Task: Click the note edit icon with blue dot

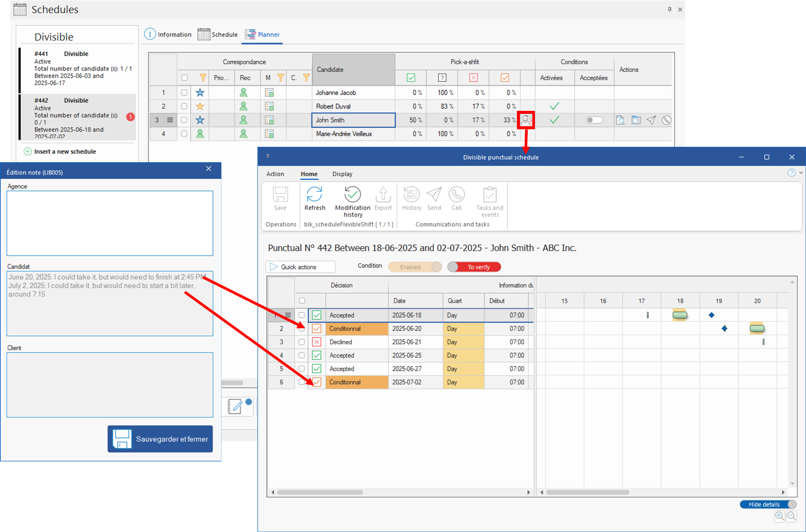Action: coord(236,406)
